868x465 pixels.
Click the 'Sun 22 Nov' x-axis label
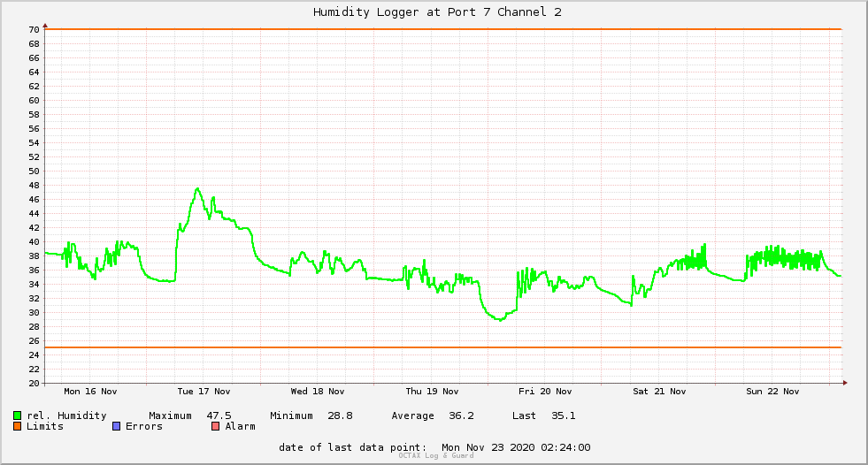pos(772,392)
